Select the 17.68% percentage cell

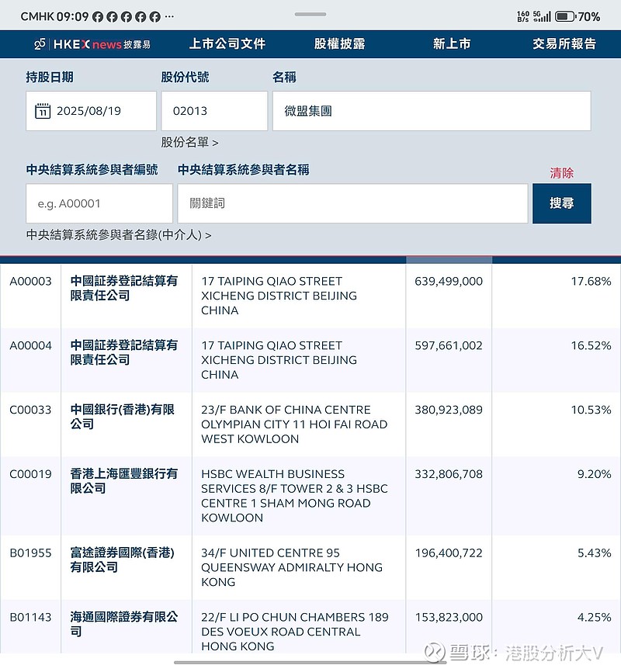pos(591,281)
